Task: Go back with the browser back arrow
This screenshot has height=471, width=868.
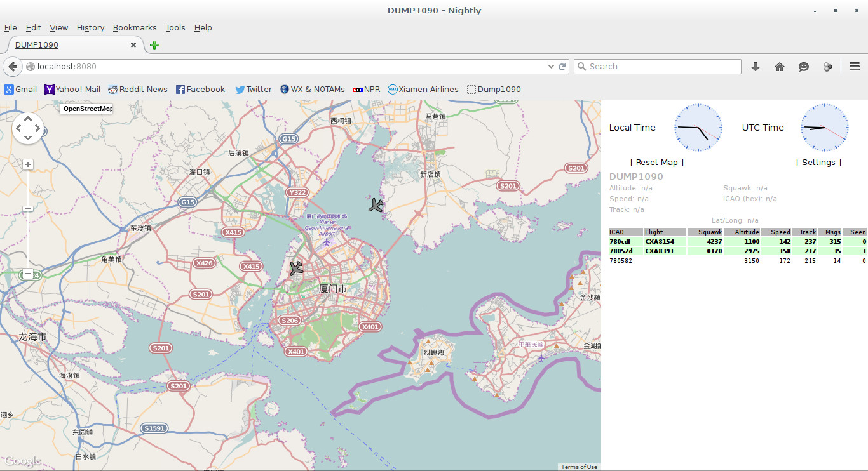Action: click(x=13, y=66)
